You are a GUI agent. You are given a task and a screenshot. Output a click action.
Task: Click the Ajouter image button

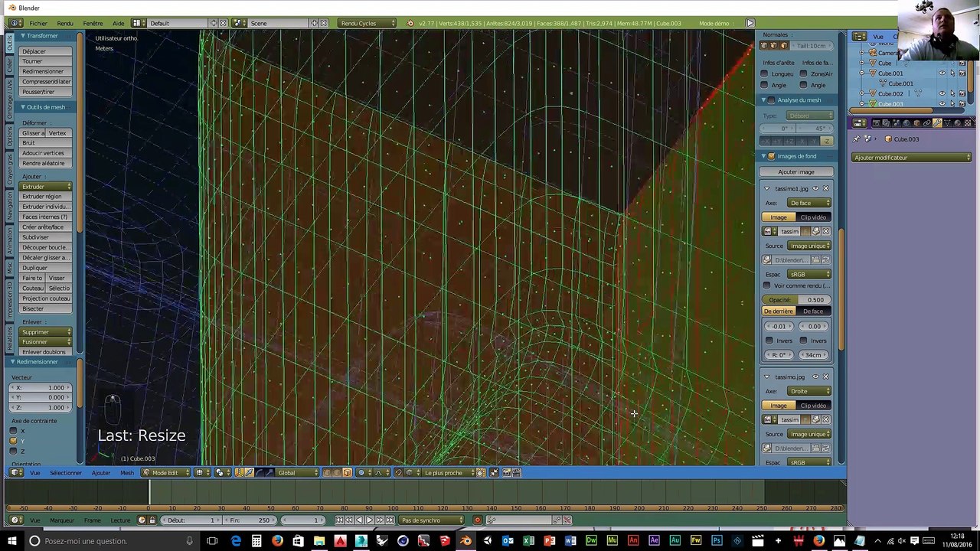796,172
